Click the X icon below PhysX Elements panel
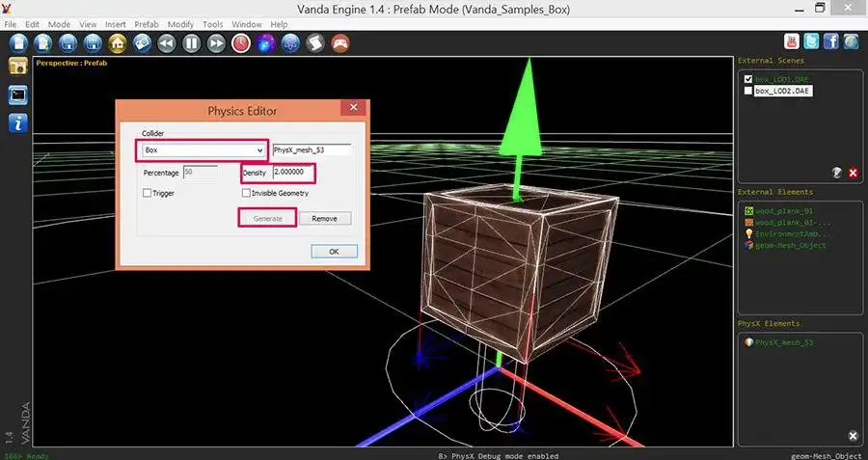 tap(854, 436)
